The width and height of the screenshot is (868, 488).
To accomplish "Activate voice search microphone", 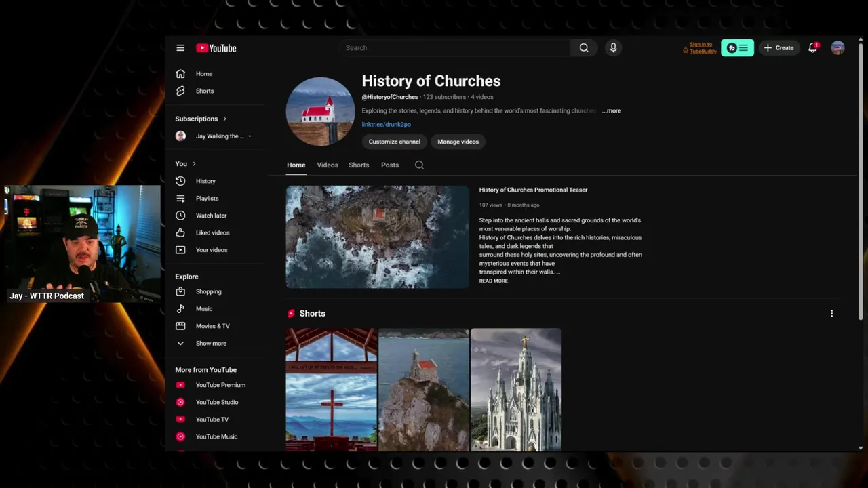I will (x=613, y=47).
